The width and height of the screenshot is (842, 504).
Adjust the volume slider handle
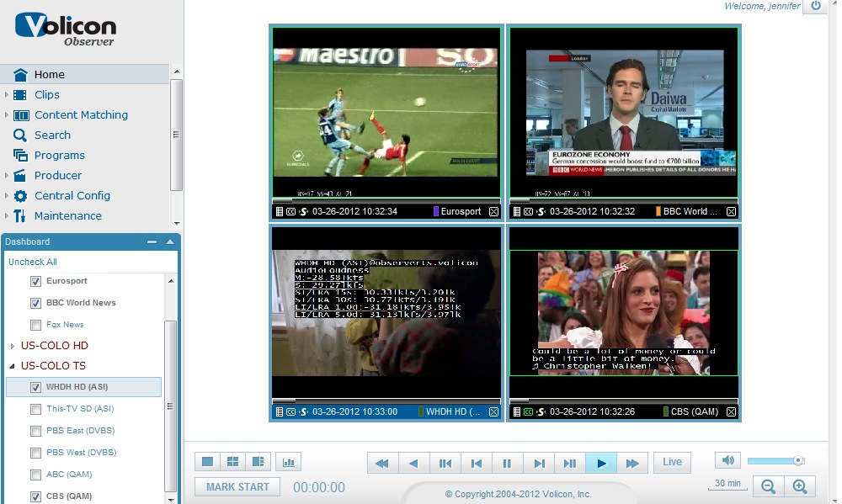[798, 460]
